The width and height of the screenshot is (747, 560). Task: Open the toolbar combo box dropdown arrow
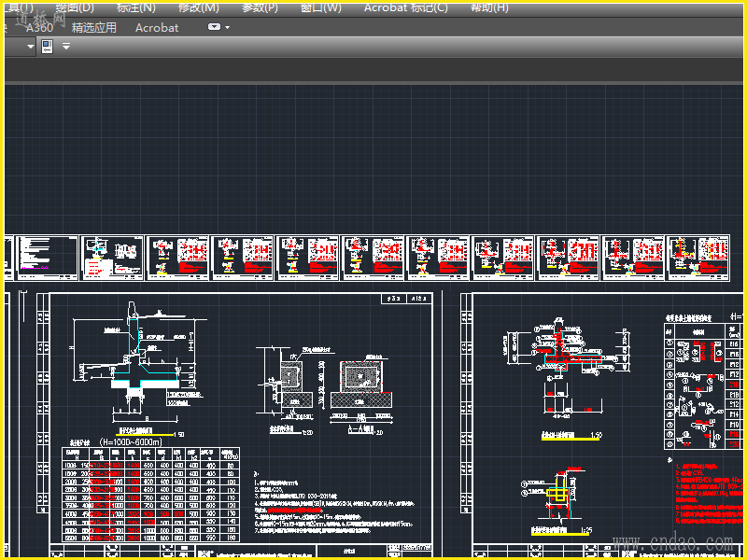click(30, 47)
